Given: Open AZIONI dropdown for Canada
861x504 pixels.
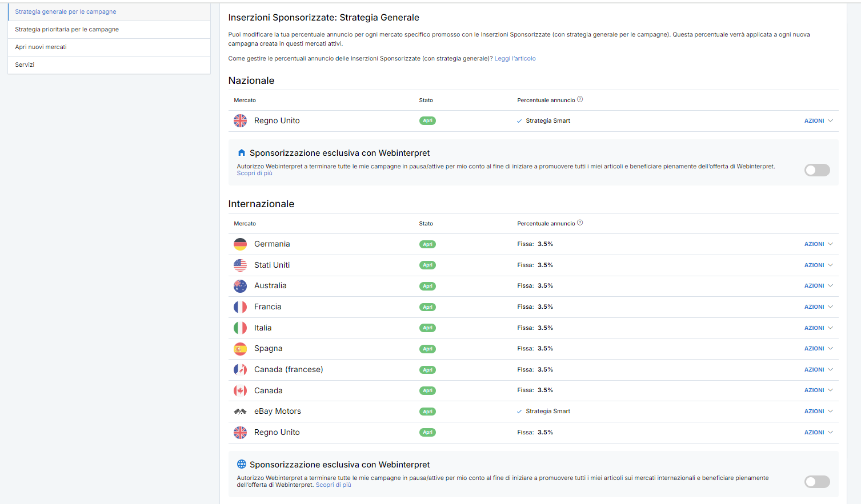Looking at the screenshot, I should pyautogui.click(x=819, y=390).
